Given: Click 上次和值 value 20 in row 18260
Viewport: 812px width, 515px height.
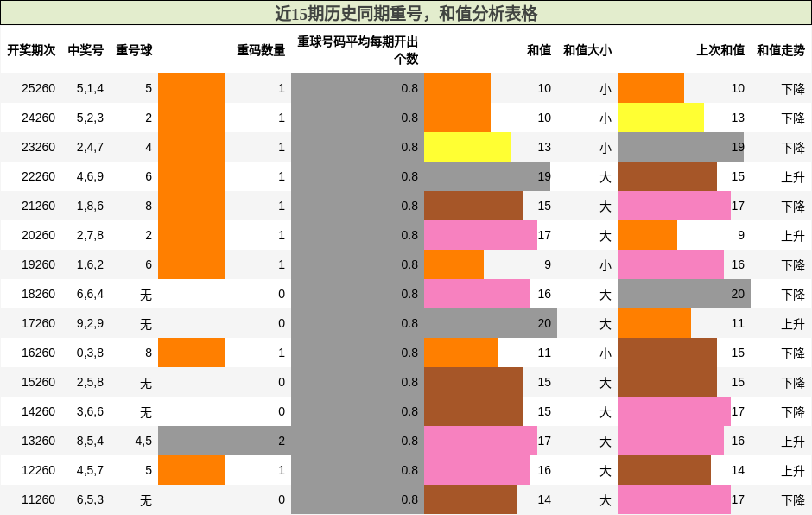Looking at the screenshot, I should 738,295.
